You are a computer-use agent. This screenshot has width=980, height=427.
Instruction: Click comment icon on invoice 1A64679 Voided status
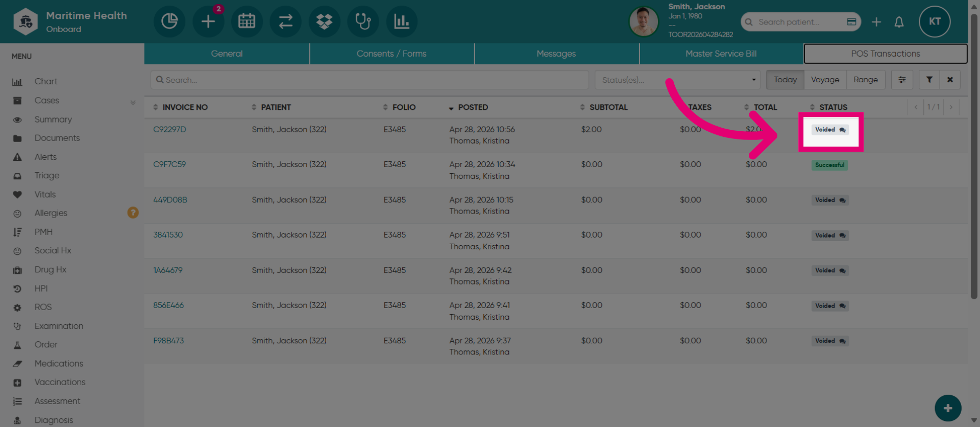[843, 271]
